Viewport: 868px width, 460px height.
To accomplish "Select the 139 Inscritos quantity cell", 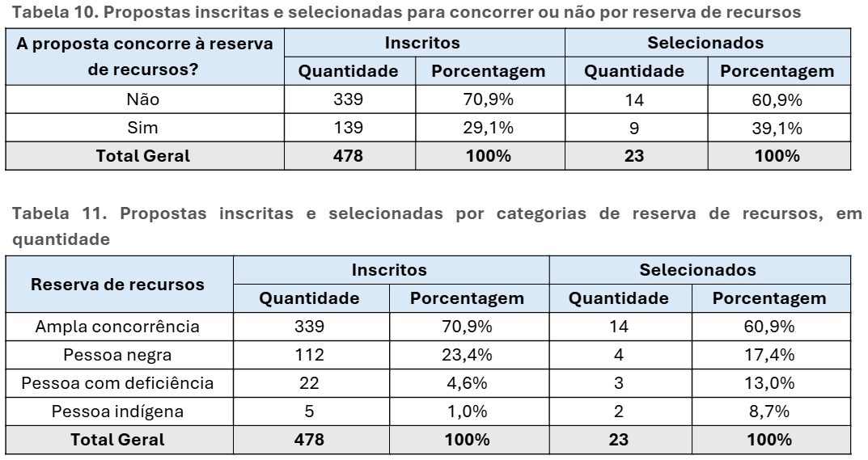I will [349, 128].
